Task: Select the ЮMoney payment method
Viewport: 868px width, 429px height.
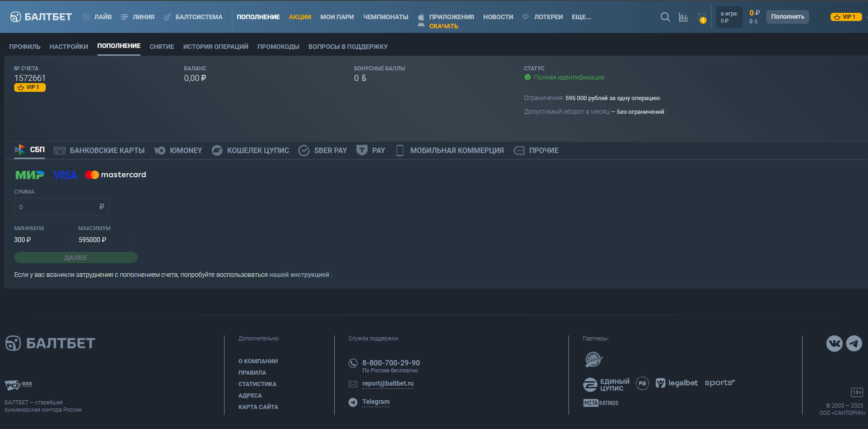Action: point(178,150)
